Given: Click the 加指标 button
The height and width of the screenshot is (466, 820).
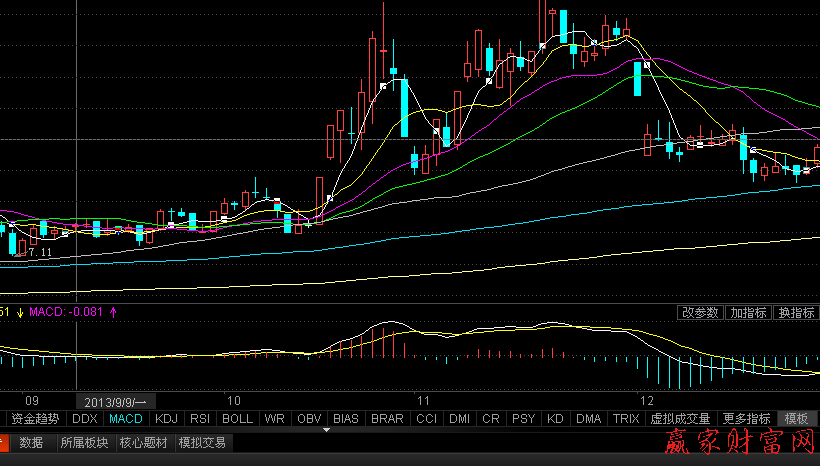Looking at the screenshot, I should point(748,313).
